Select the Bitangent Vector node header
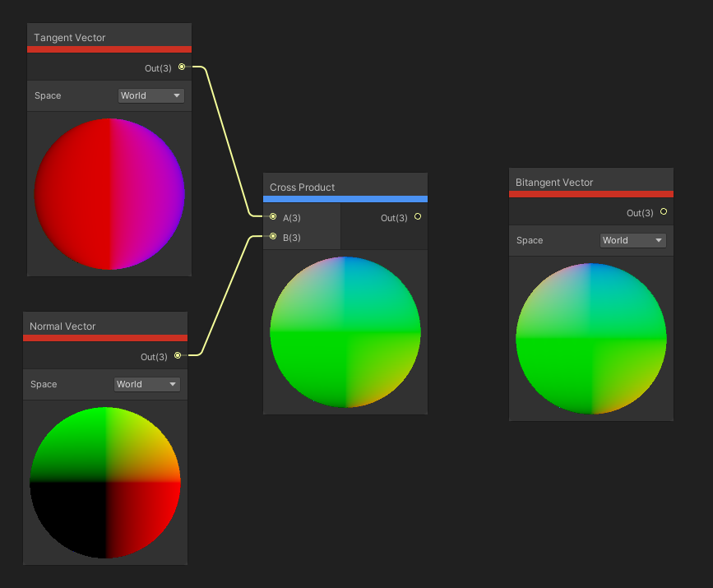 point(554,183)
